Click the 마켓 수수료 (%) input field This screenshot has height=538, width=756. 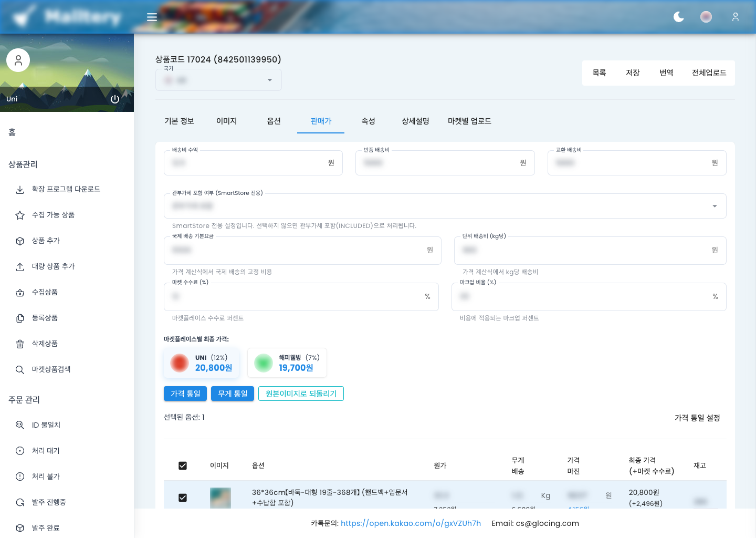coord(301,297)
